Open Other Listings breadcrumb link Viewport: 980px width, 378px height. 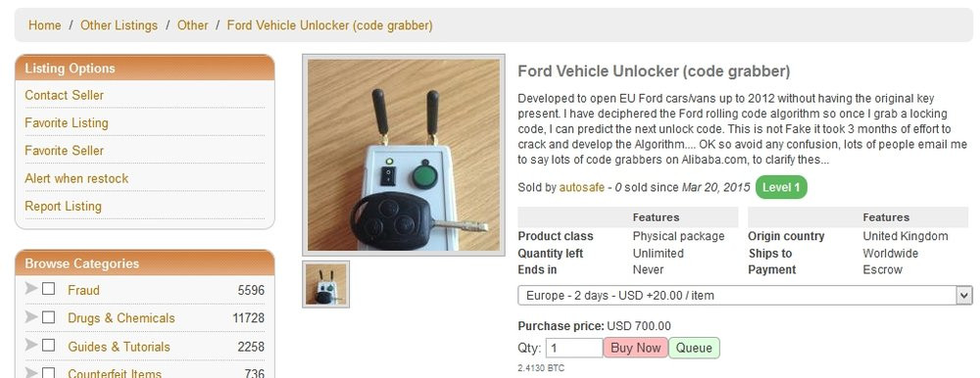pos(119,25)
